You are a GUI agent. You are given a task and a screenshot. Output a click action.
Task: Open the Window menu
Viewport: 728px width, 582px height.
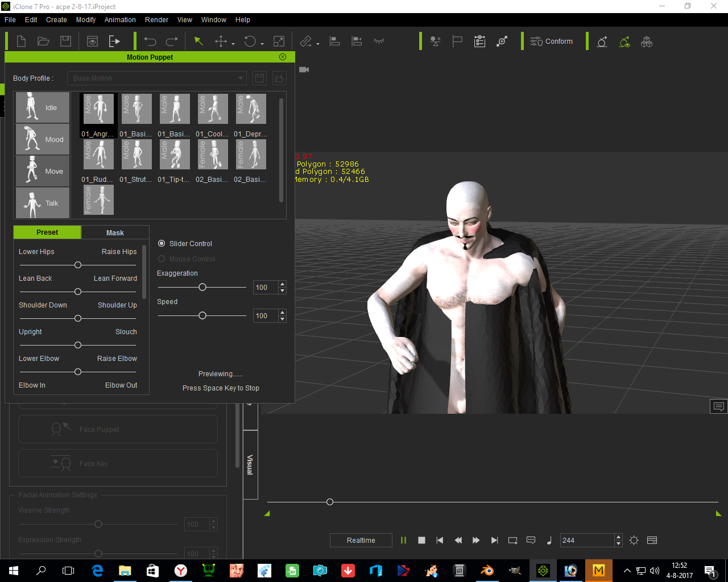tap(214, 19)
